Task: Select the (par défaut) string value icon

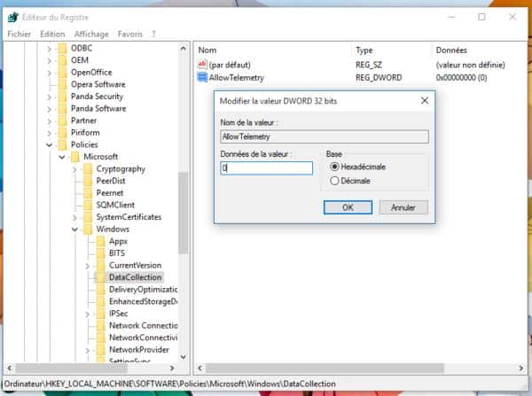Action: click(x=202, y=65)
